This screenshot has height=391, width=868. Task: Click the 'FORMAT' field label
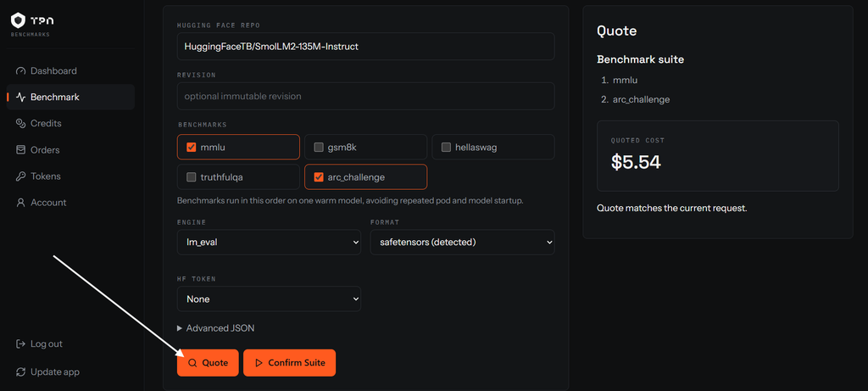click(x=385, y=222)
